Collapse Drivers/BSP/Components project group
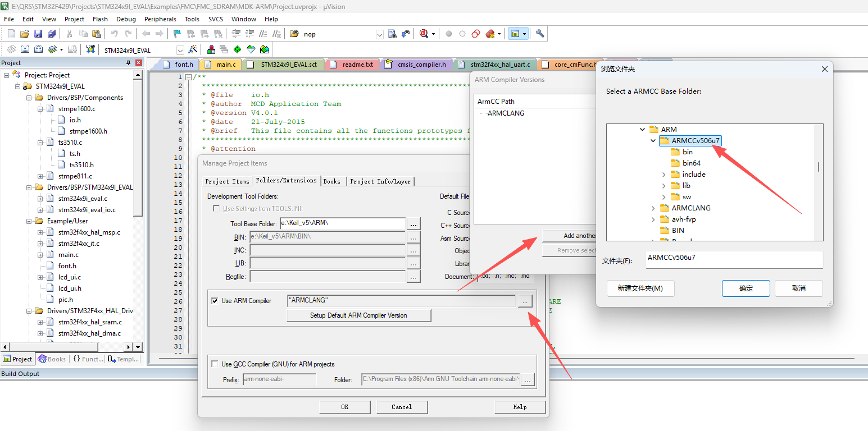 (29, 98)
